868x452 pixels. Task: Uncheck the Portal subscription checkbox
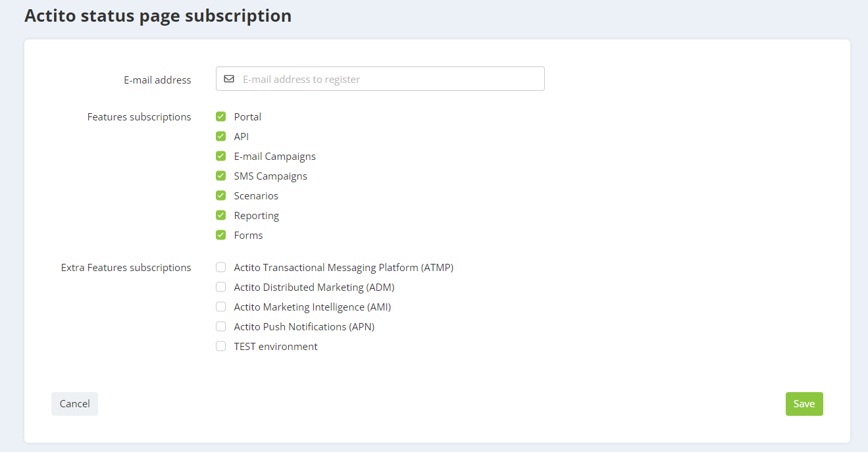(221, 117)
